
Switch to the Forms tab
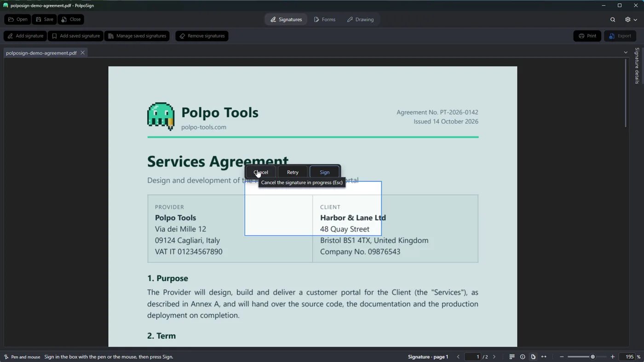click(324, 19)
